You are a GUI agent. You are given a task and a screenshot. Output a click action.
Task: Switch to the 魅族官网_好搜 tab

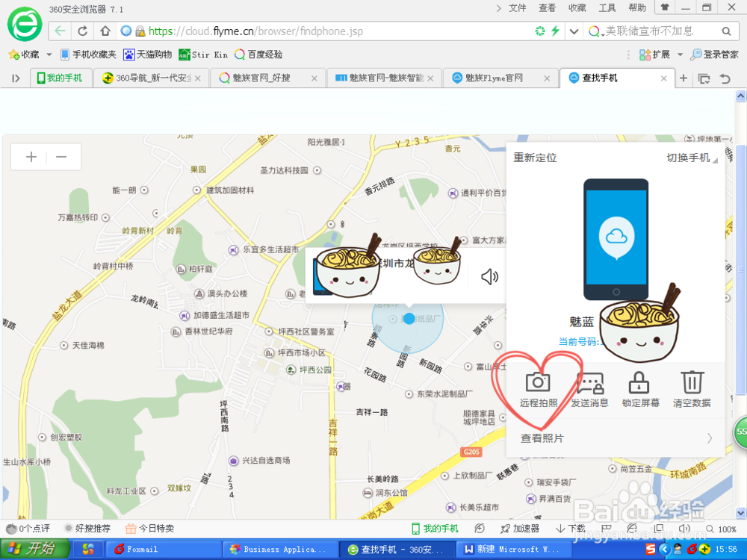pos(267,78)
